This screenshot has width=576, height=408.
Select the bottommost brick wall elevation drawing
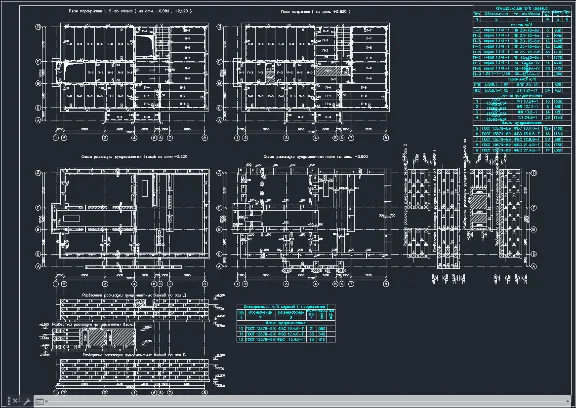pos(134,370)
